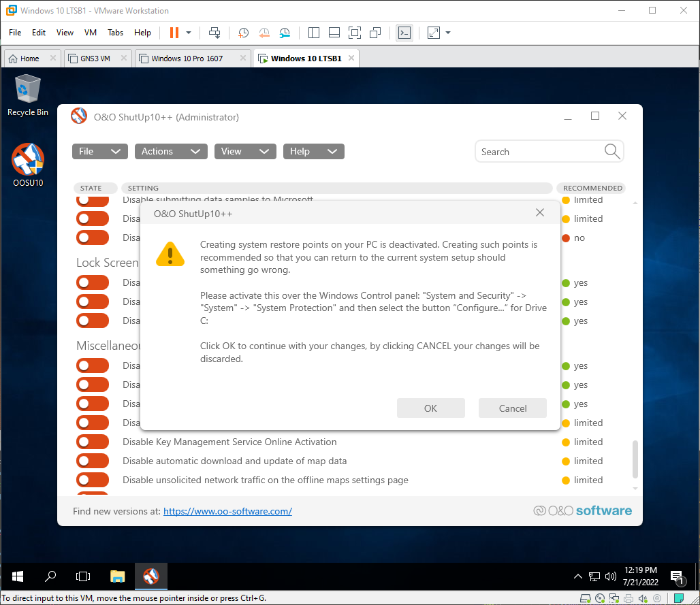Open the Help dropdown in ShutUp10

pos(313,151)
